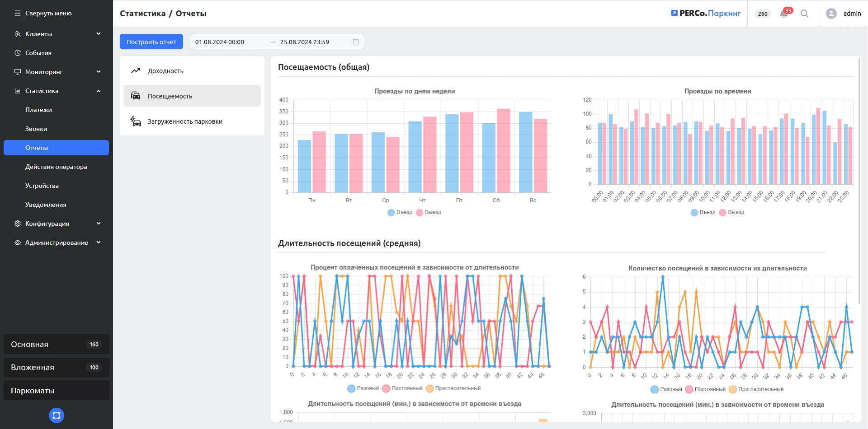Image resolution: width=868 pixels, height=429 pixels.
Task: Click the admin user avatar icon
Action: coord(831,14)
